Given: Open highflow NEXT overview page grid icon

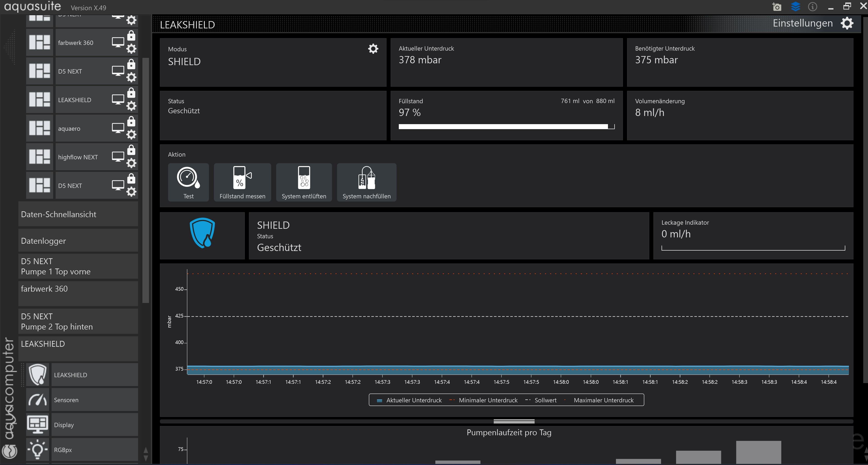Looking at the screenshot, I should click(x=40, y=157).
